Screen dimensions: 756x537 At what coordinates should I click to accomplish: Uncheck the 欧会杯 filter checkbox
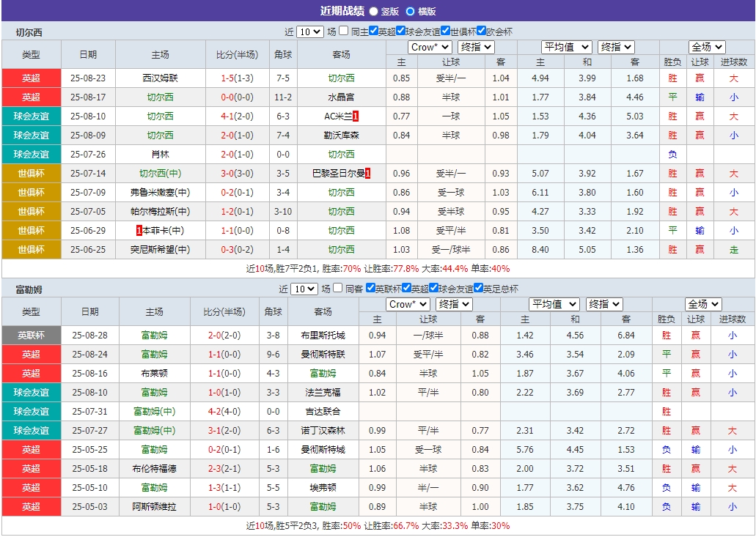(481, 30)
